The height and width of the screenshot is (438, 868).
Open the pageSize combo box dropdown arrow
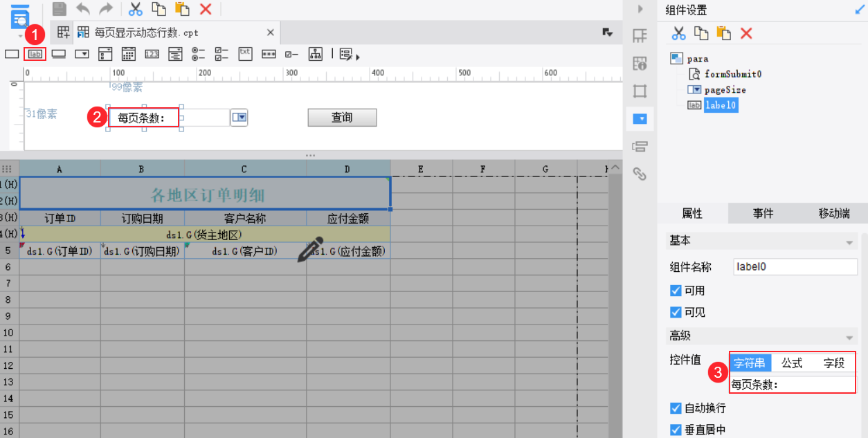[239, 118]
